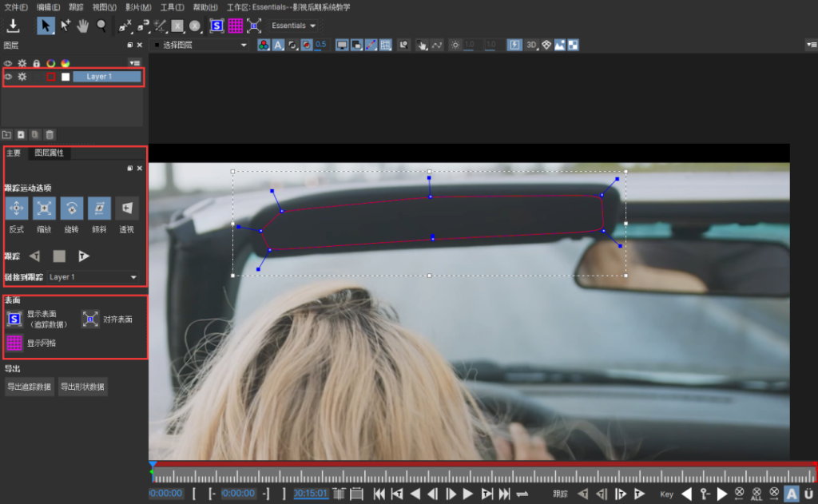Select the Pan hand tool
The image size is (818, 504).
pyautogui.click(x=82, y=25)
